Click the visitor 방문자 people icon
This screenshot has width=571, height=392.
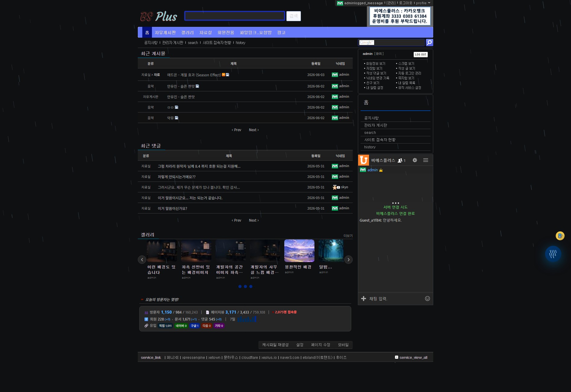146,312
